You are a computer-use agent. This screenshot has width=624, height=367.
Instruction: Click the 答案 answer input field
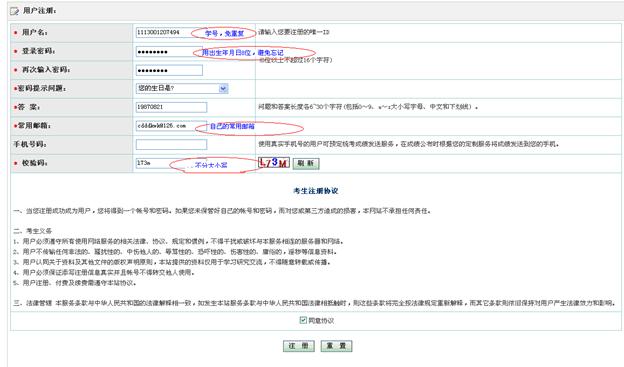coord(172,107)
